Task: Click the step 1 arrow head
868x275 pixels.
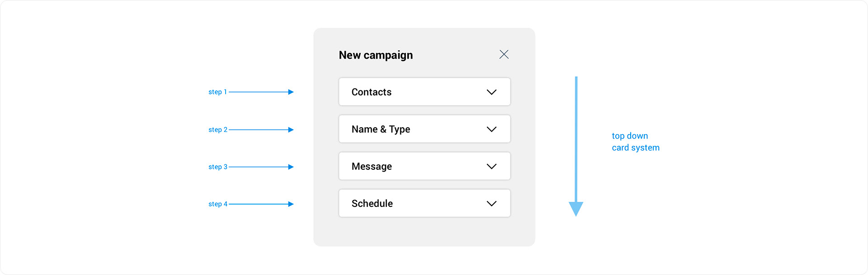Action: coord(291,92)
